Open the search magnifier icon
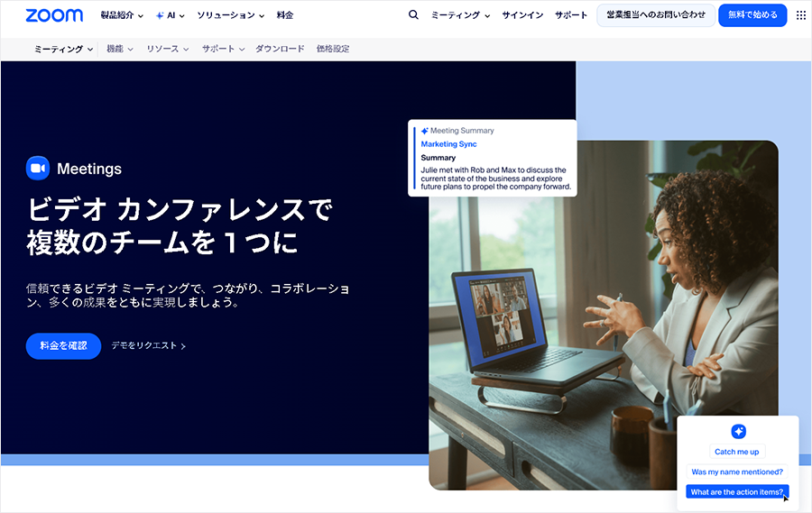The height and width of the screenshot is (513, 812). point(413,15)
